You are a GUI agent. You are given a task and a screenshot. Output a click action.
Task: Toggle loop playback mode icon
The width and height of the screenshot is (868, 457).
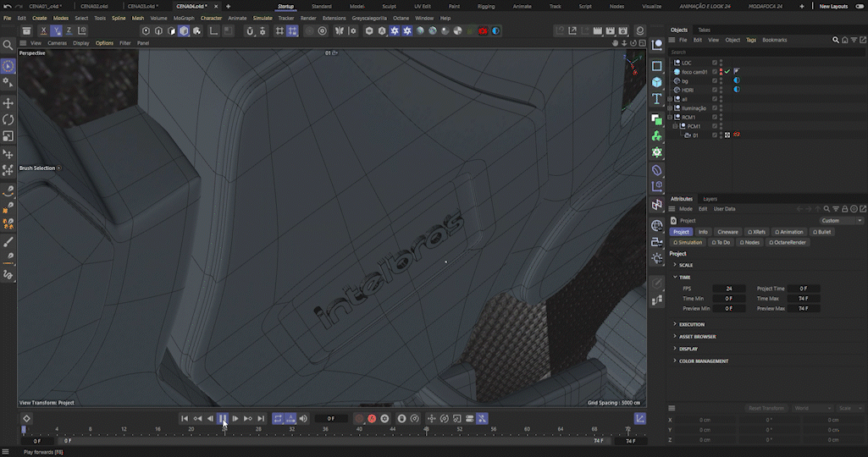pos(278,419)
